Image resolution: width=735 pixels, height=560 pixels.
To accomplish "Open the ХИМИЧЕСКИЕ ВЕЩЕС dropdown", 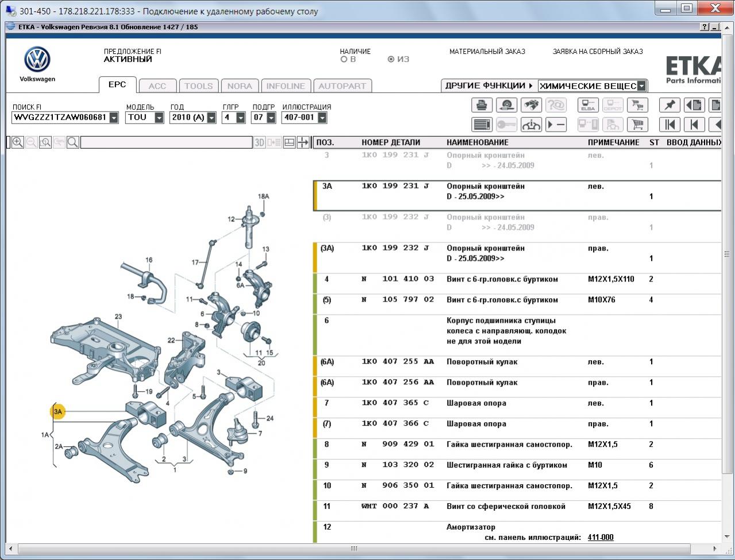I will click(x=641, y=86).
